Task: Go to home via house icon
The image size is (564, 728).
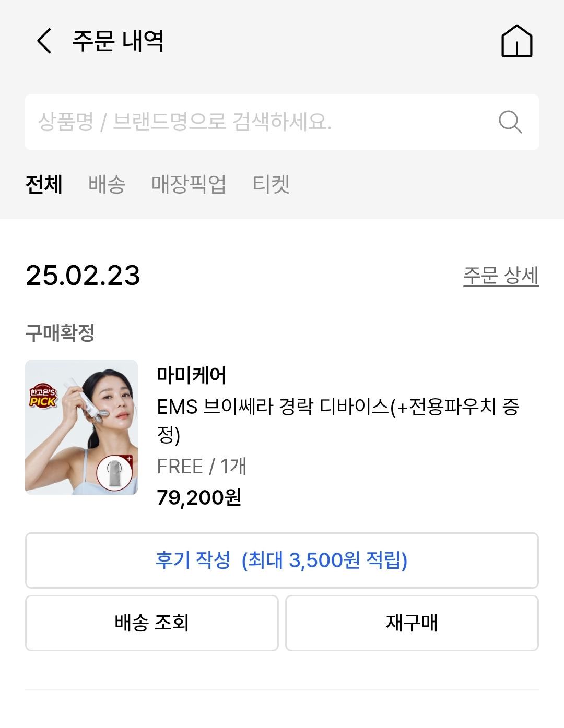Action: (516, 41)
